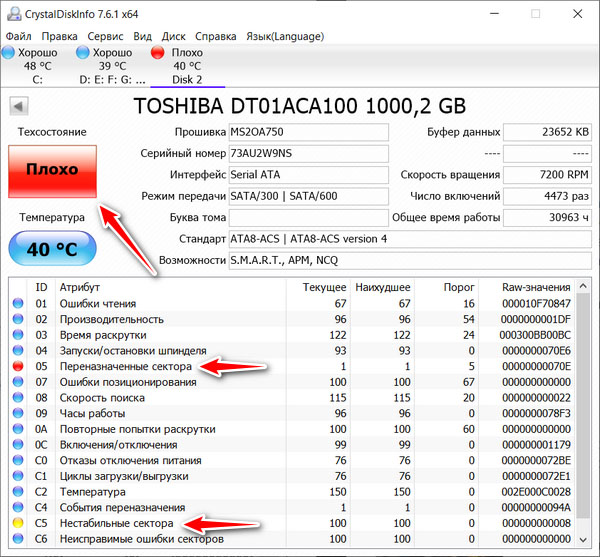Click status dot for 08 Скорость поиска
The height and width of the screenshot is (557, 600).
[18, 397]
